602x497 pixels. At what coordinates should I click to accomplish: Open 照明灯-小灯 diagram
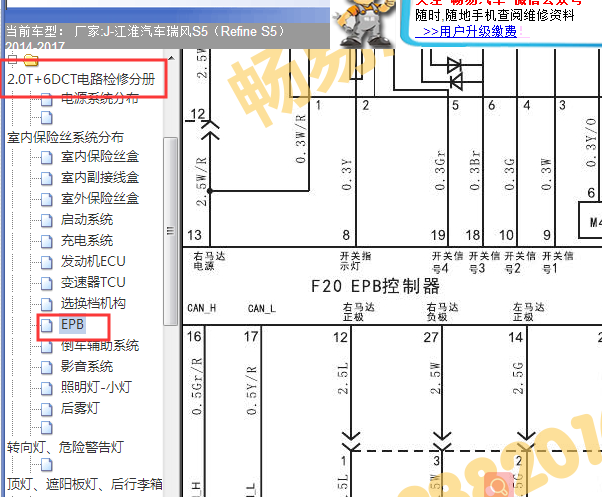pyautogui.click(x=96, y=387)
